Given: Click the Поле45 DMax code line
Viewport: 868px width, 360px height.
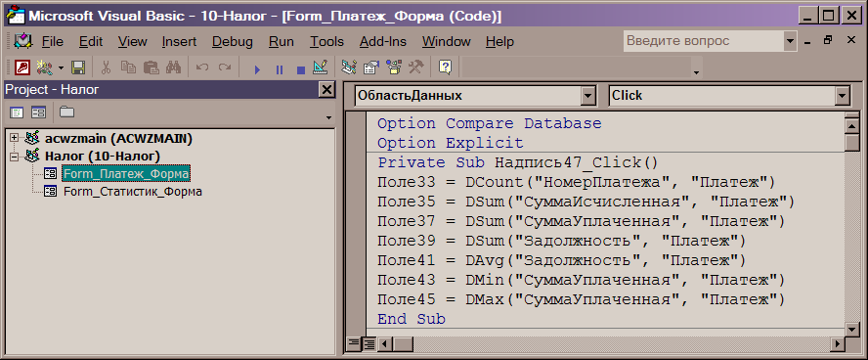Looking at the screenshot, I should tap(582, 299).
